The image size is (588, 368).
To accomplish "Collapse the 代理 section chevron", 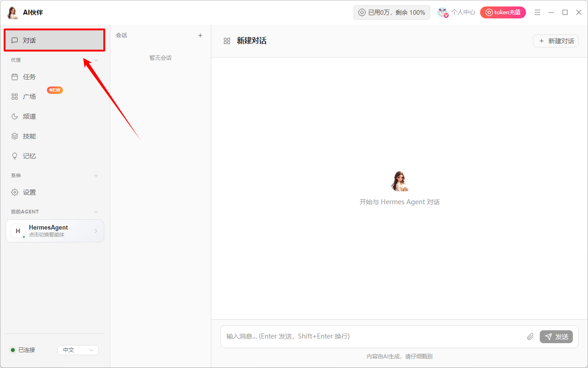I will 96,60.
